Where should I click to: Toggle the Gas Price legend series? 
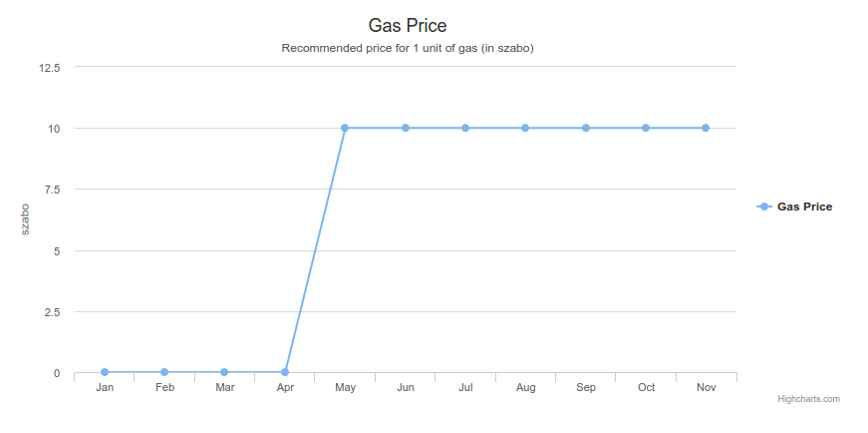(804, 207)
